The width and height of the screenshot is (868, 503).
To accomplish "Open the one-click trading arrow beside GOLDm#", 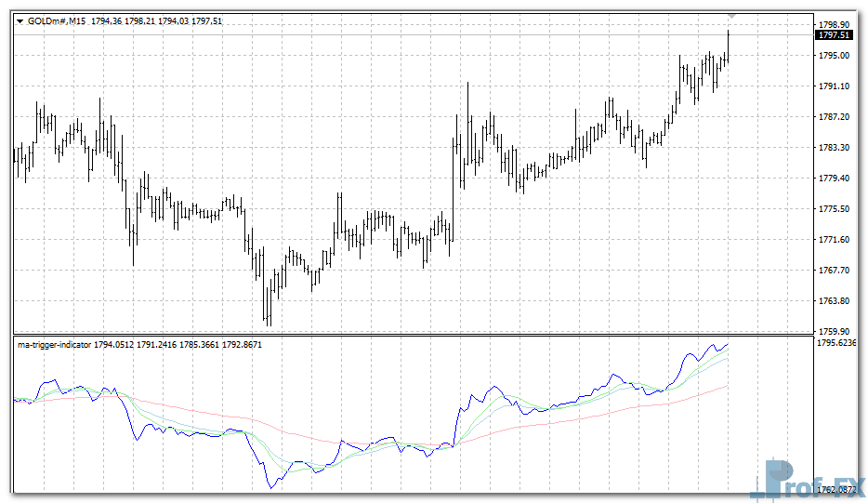I will click(20, 21).
